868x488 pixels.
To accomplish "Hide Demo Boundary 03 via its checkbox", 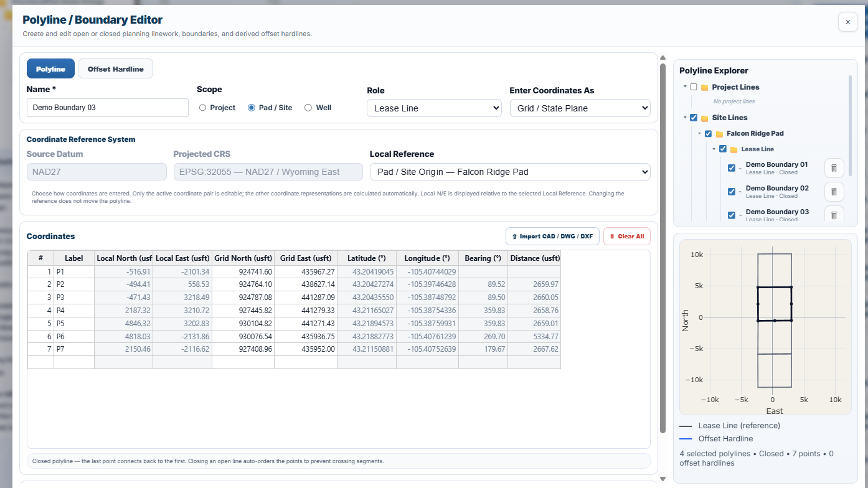I will point(732,215).
